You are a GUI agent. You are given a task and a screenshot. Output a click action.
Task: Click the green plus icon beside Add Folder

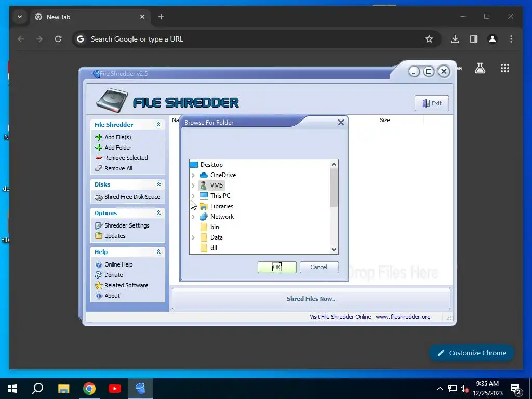[98, 148]
